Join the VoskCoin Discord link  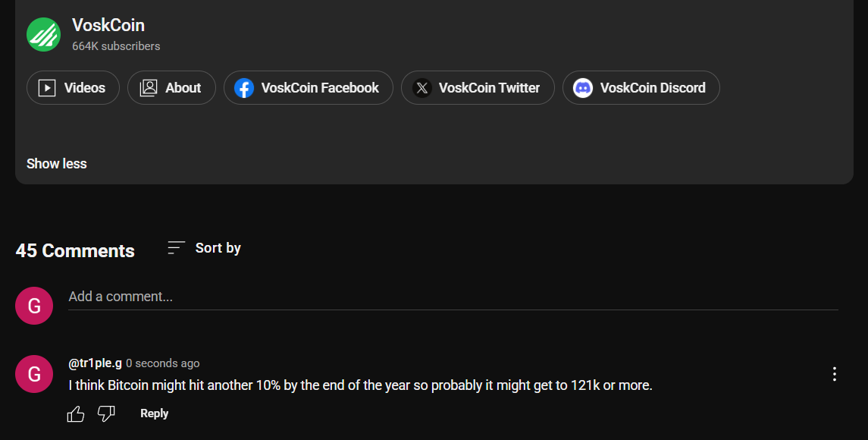pos(641,87)
